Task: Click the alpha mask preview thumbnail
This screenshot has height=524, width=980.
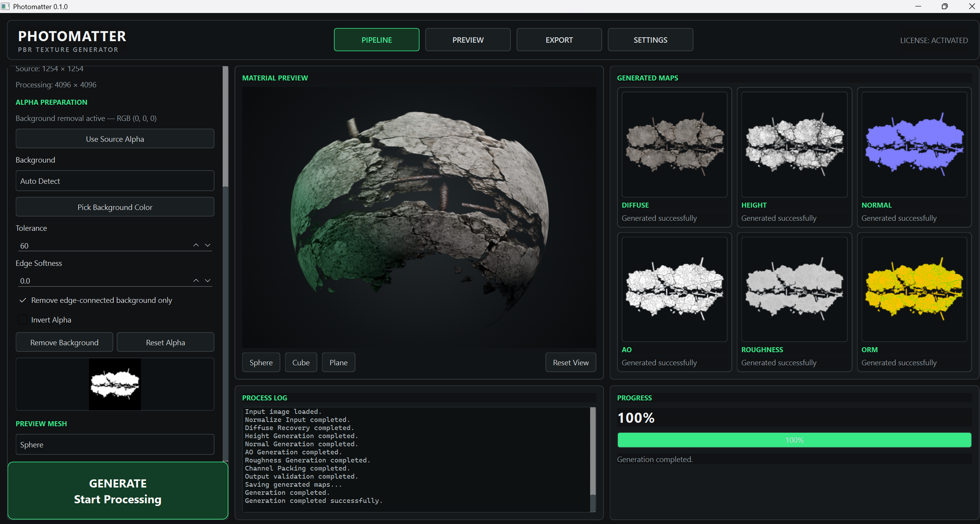Action: tap(115, 384)
